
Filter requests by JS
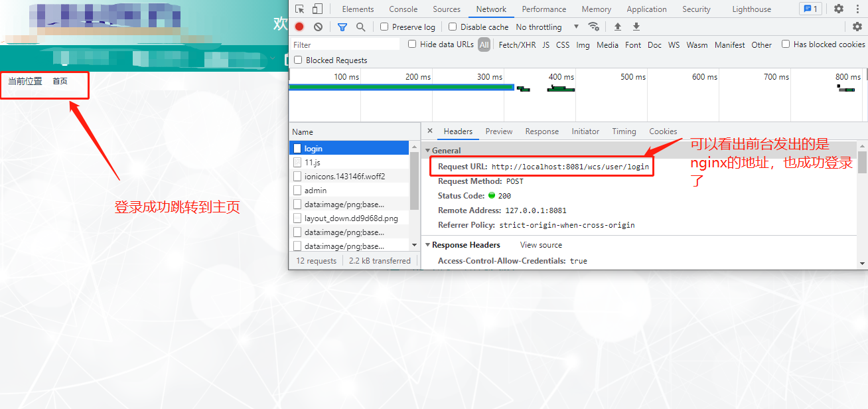[x=545, y=45]
